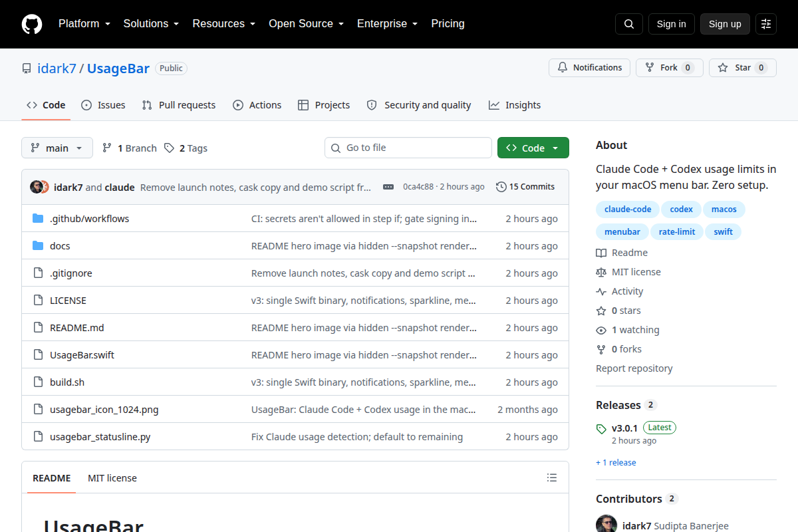
Task: Click the three-dot commit message expander
Action: 388,187
